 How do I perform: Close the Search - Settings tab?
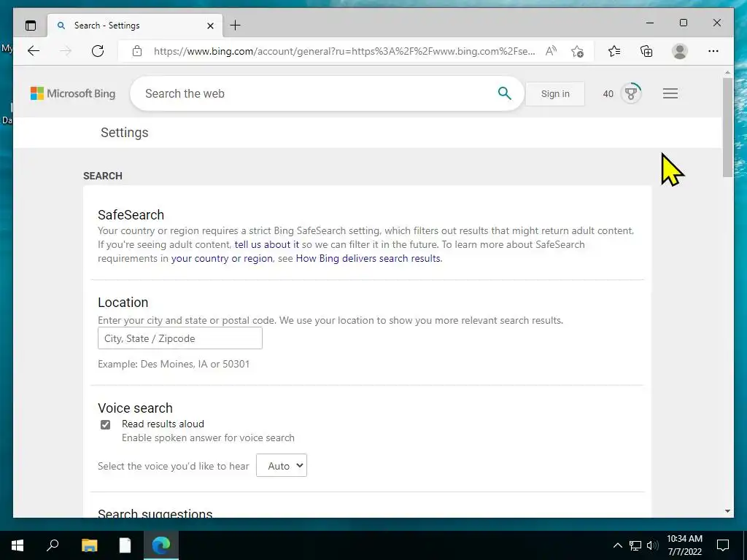pos(210,26)
